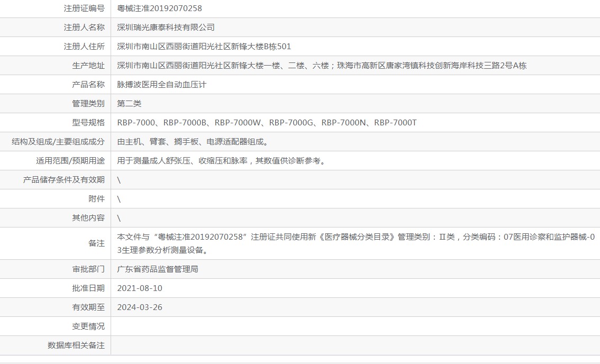600x364 pixels.
Task: Click the 其他内容 label
Action: click(88, 218)
